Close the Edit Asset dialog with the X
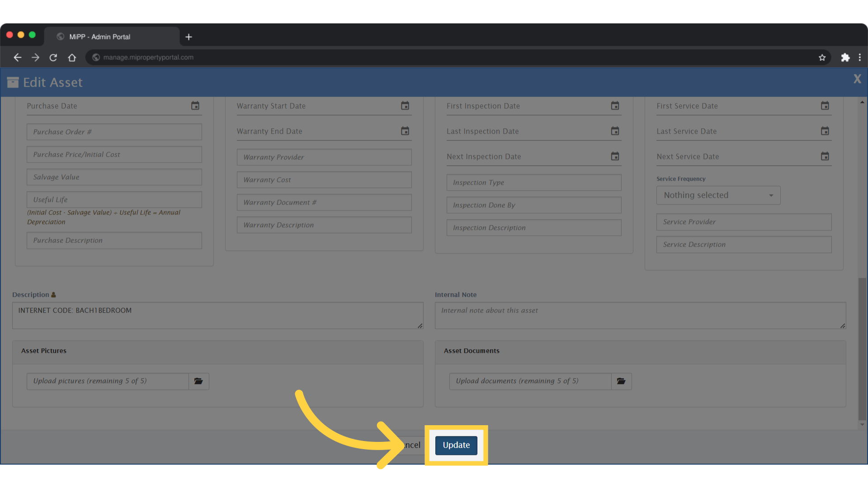The width and height of the screenshot is (868, 488). (x=857, y=79)
